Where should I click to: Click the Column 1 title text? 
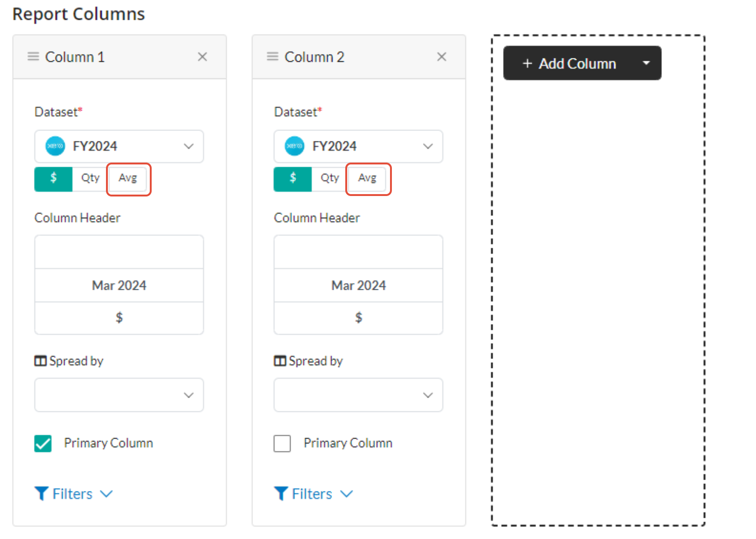pyautogui.click(x=75, y=57)
